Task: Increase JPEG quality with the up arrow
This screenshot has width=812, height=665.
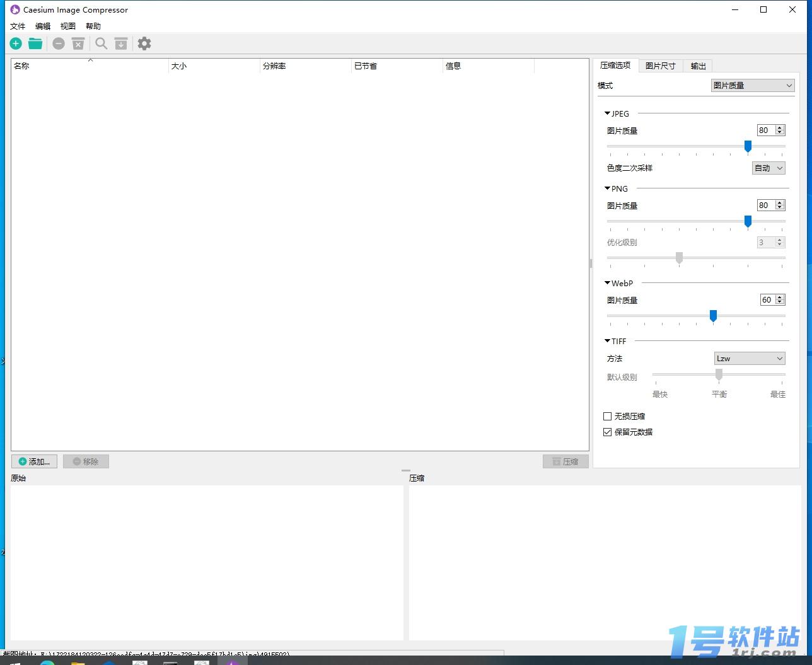Action: [780, 128]
